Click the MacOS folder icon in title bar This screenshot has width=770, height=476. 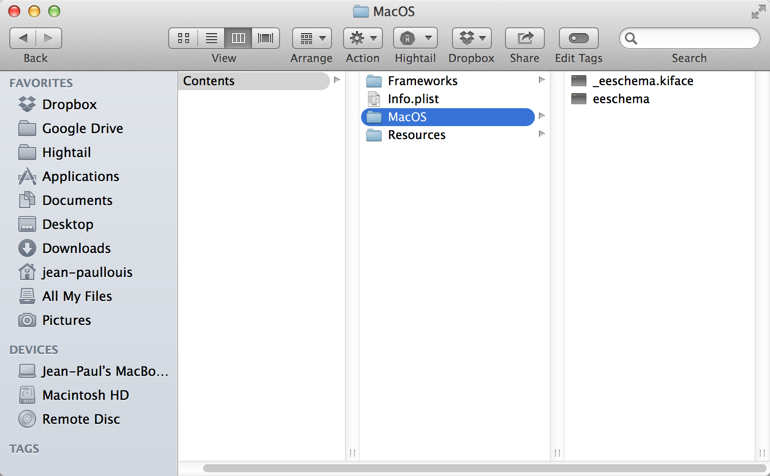(361, 11)
